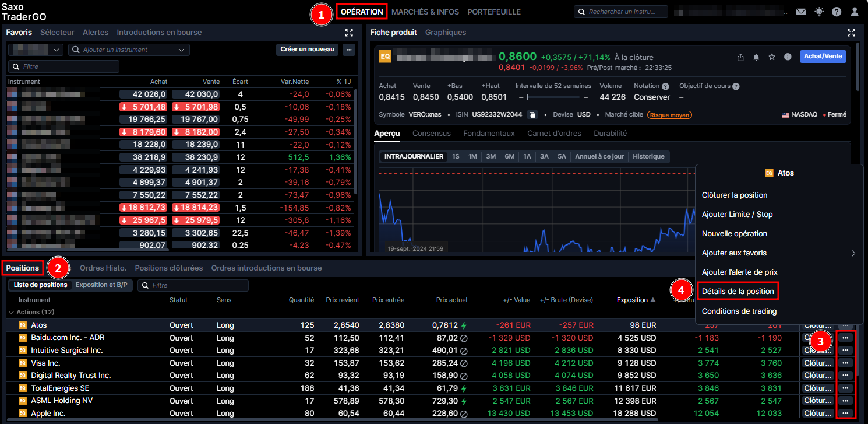868x424 pixels.
Task: Switch to PORTEFEUILLE tab
Action: (494, 12)
